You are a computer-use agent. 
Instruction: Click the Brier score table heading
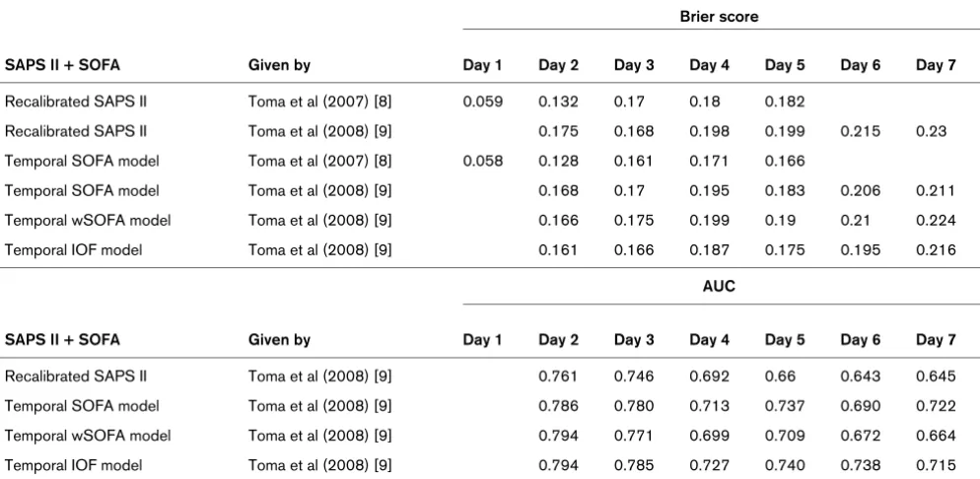pos(719,17)
